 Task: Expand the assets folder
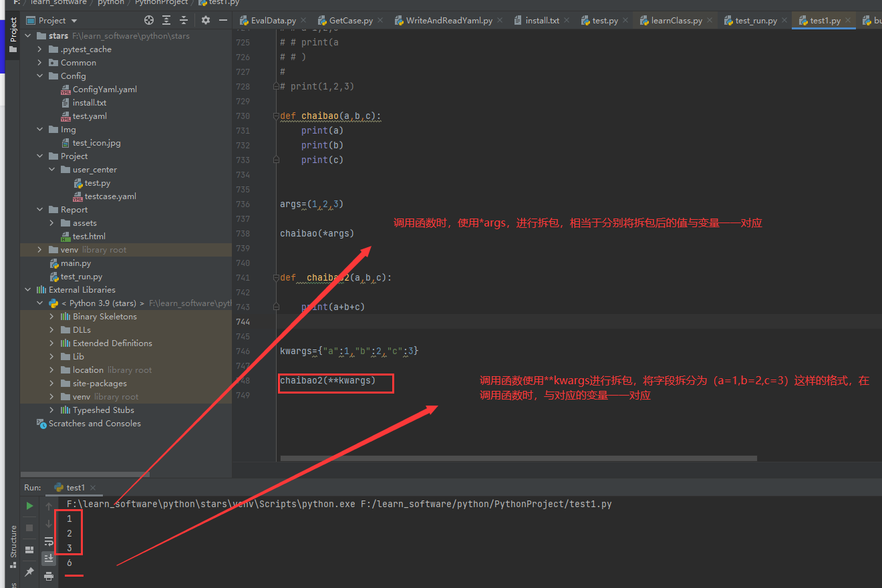pos(52,223)
